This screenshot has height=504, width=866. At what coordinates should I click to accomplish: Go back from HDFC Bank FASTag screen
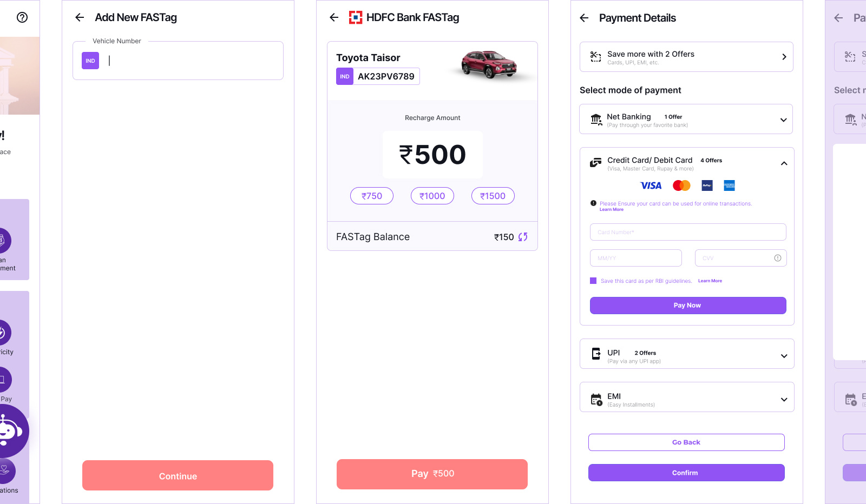334,17
